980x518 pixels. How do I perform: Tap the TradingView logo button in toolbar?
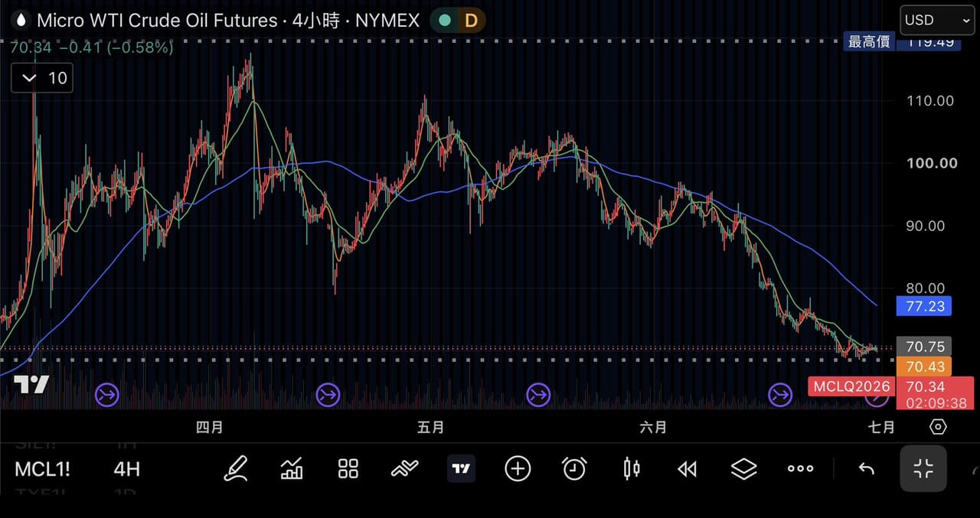[461, 468]
